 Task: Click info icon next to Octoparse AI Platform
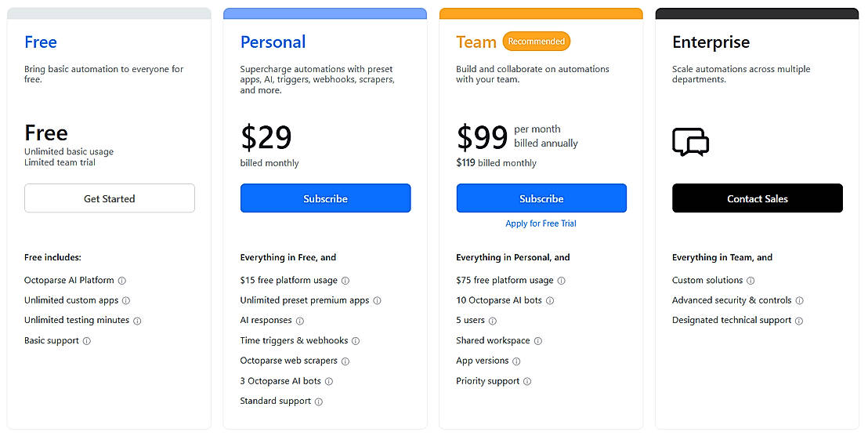coord(122,281)
